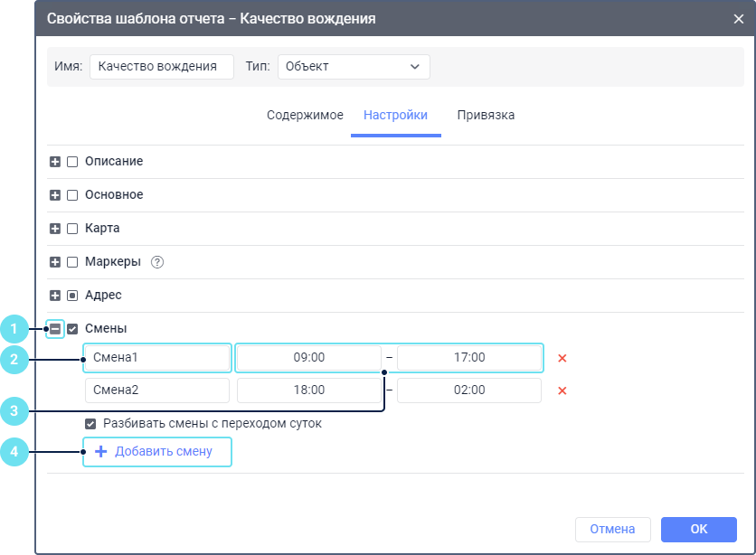Image resolution: width=756 pixels, height=555 pixels.
Task: Expand the Основное section
Action: pyautogui.click(x=55, y=195)
